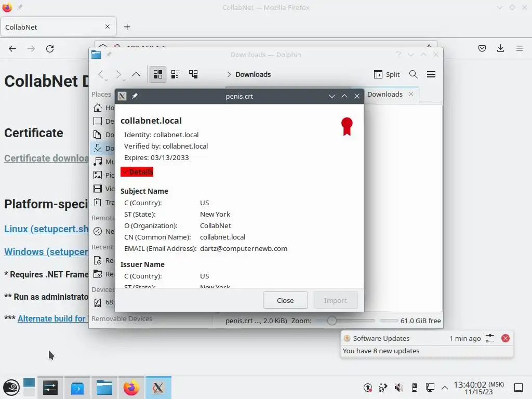
Task: Open Recent Locations entry in Dolphin sidebar
Action: point(103,274)
